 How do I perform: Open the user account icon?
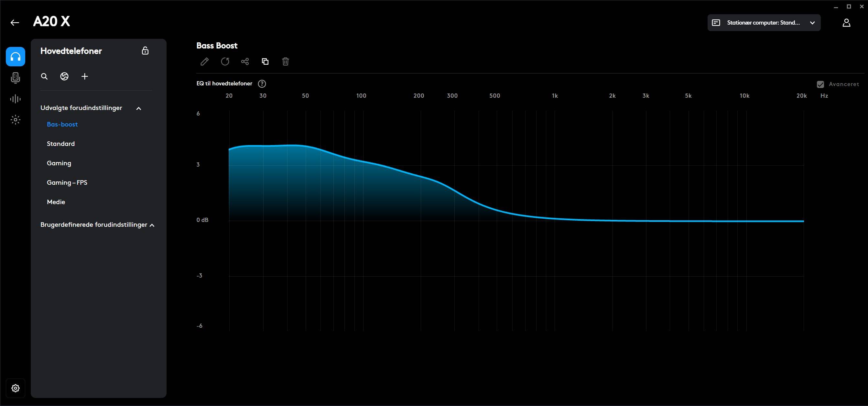[x=846, y=23]
